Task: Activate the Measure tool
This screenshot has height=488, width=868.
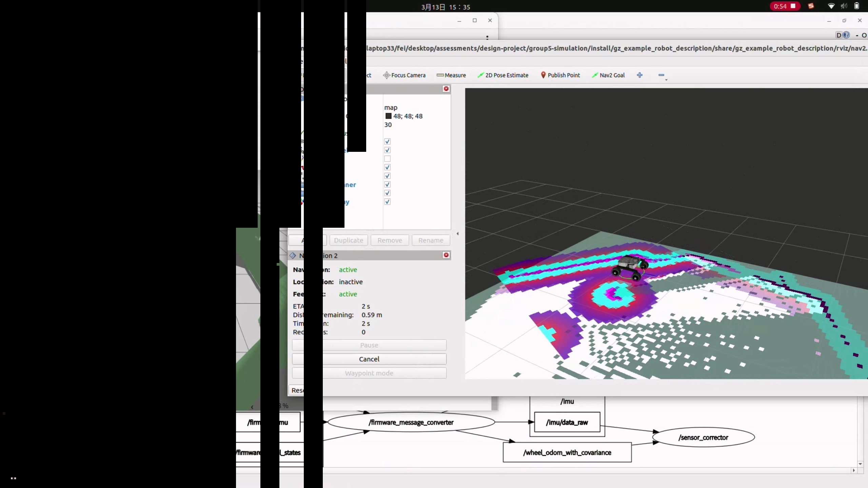Action: pyautogui.click(x=451, y=75)
